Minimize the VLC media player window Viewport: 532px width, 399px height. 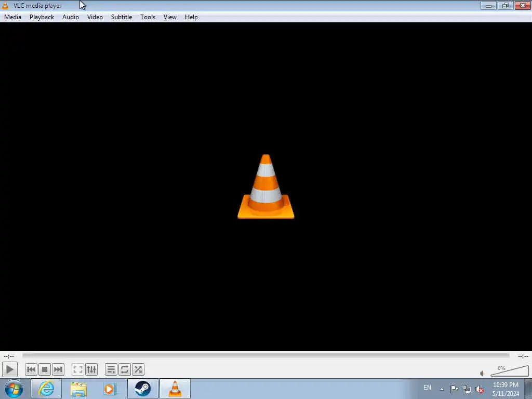488,5
